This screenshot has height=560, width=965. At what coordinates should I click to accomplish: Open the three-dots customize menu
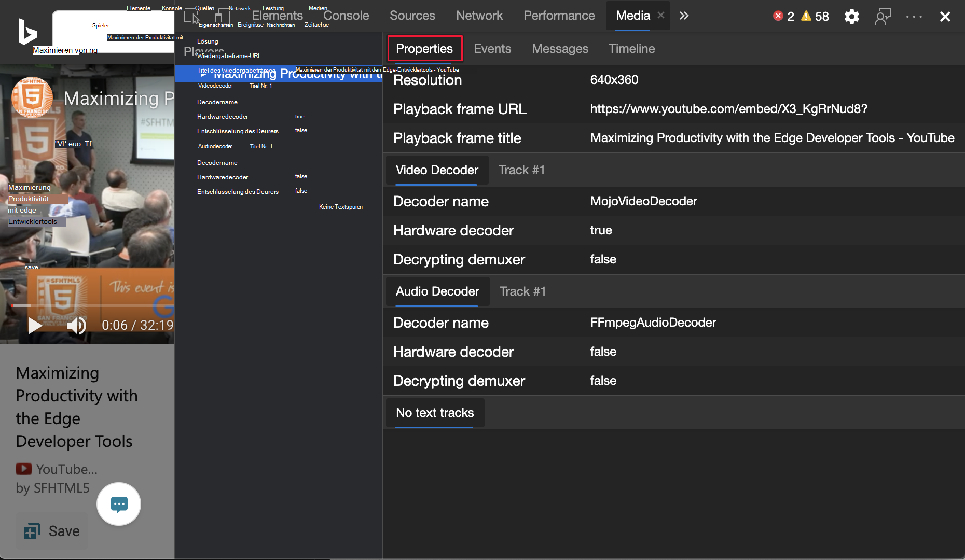point(914,17)
